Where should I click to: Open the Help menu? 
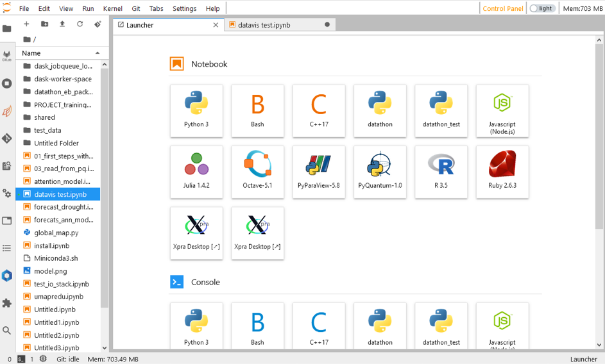click(212, 8)
